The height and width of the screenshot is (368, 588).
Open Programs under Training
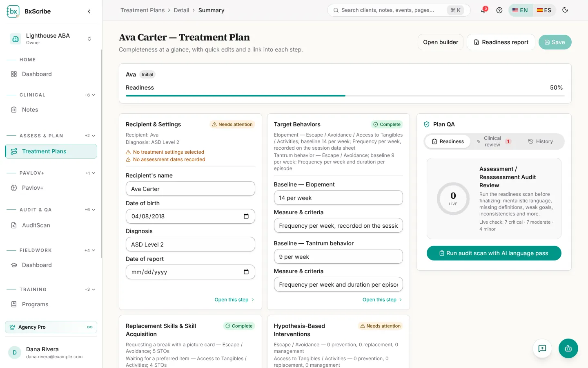pos(51,304)
